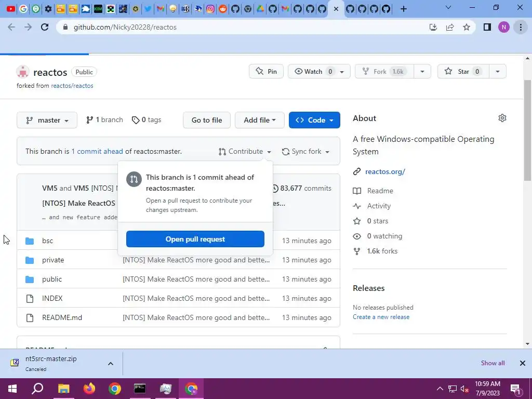
Task: Open the Chrome profile avatar
Action: (x=504, y=27)
